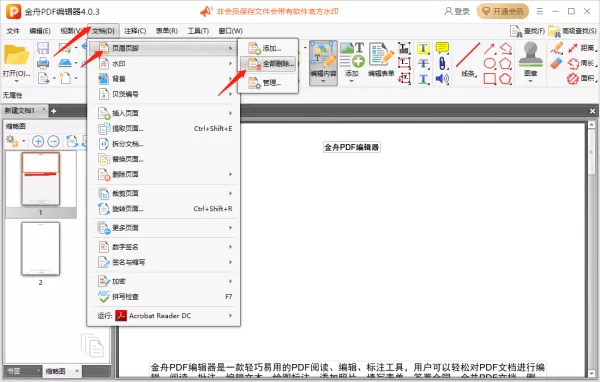Click the 高级查找(S) advanced search button
Screen dimensions: 600x382
(572, 31)
